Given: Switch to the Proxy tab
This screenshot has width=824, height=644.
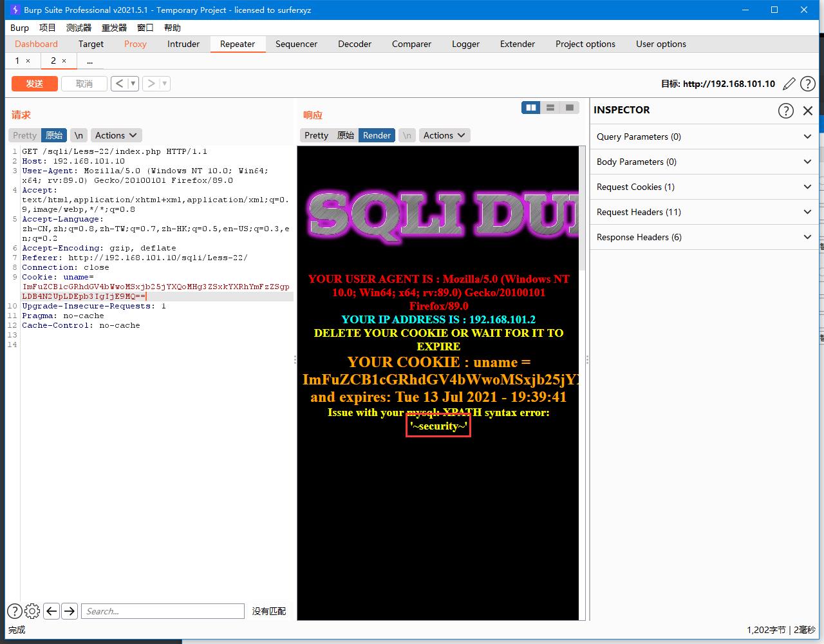Looking at the screenshot, I should (135, 44).
